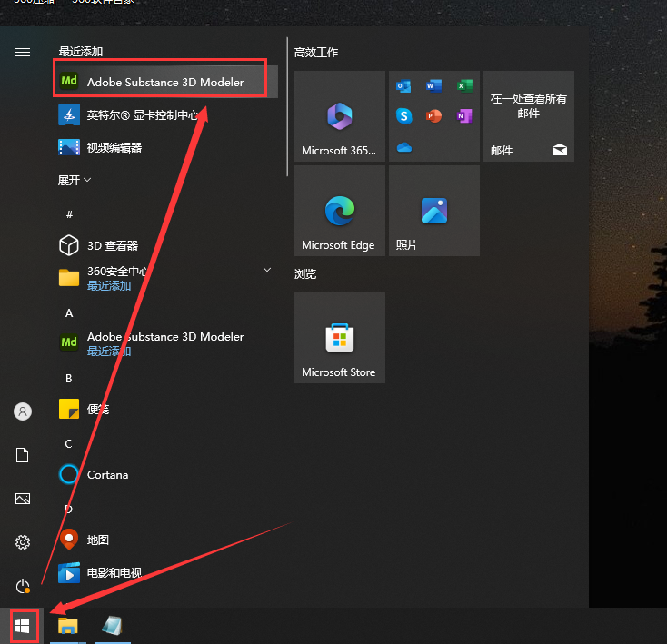Click the A letter group header

coord(69,313)
